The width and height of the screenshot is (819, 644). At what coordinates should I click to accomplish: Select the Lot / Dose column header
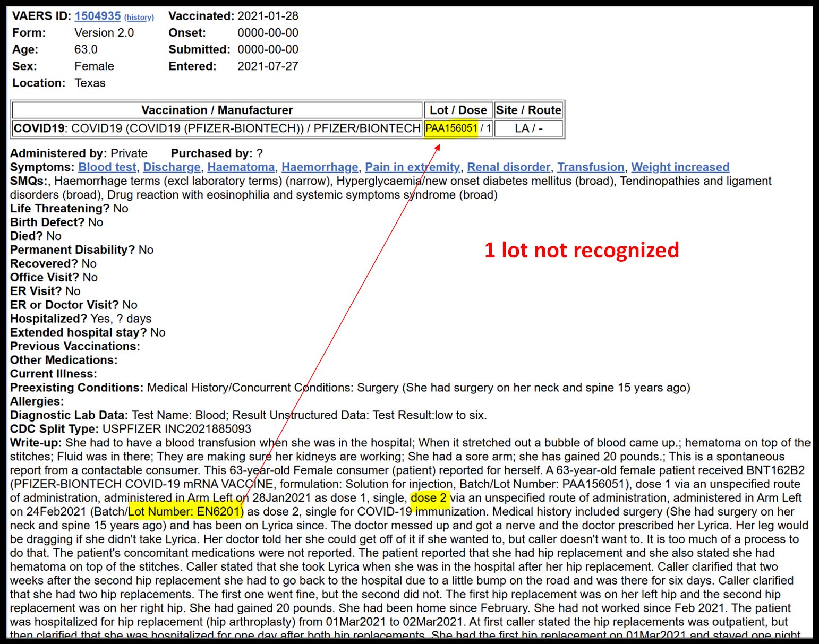pyautogui.click(x=458, y=110)
